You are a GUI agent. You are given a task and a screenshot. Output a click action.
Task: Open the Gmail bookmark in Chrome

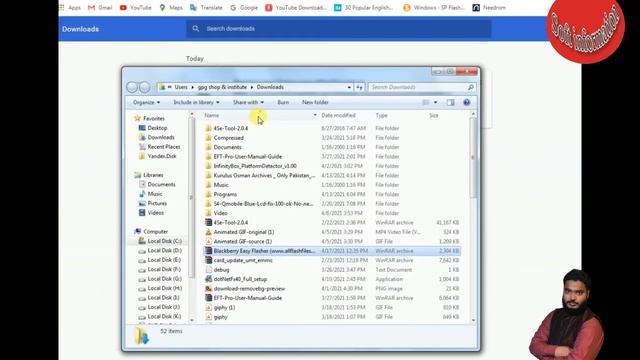[100, 7]
